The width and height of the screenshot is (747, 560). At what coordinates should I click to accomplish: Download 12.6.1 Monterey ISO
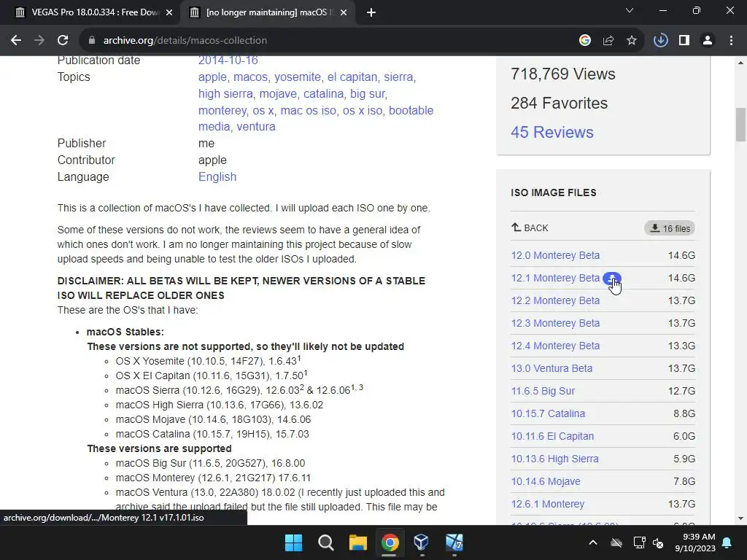point(548,505)
